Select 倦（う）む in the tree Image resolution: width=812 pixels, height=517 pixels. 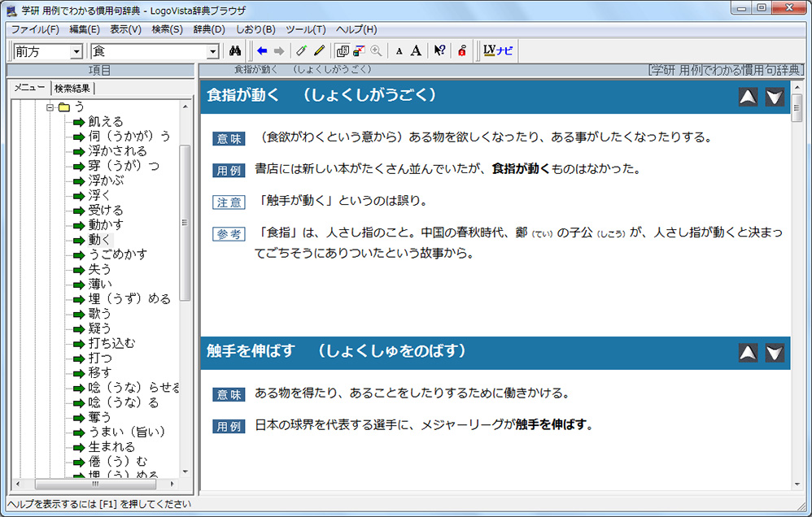tap(117, 461)
